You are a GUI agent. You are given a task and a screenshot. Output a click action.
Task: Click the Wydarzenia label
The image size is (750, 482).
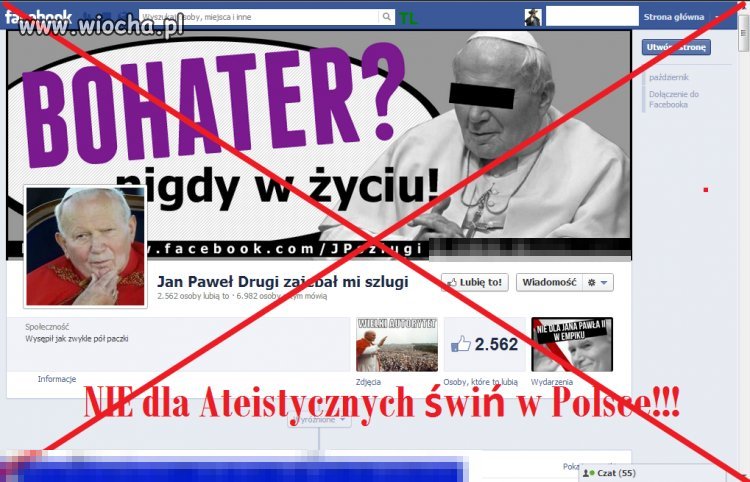552,382
